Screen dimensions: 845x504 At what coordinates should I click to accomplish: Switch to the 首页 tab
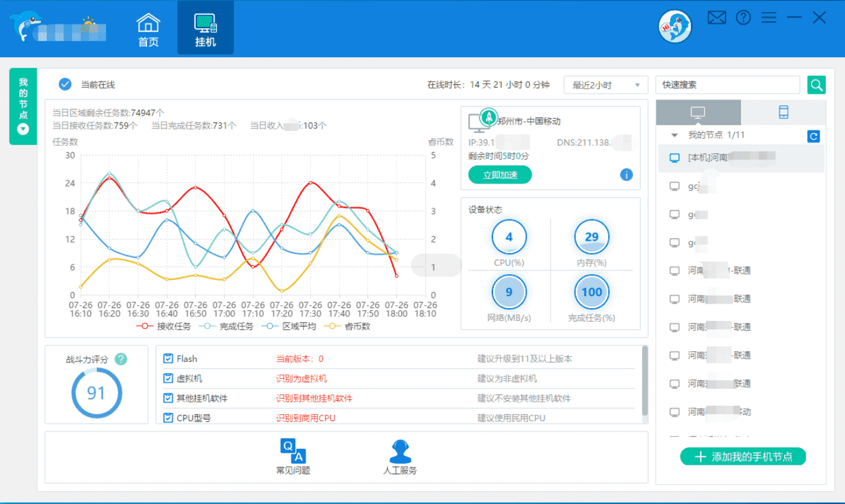click(148, 30)
